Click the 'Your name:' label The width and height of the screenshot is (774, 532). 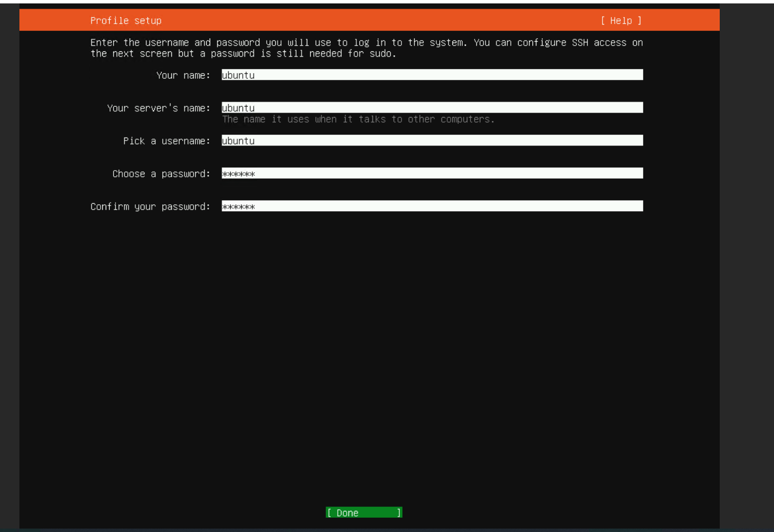183,75
